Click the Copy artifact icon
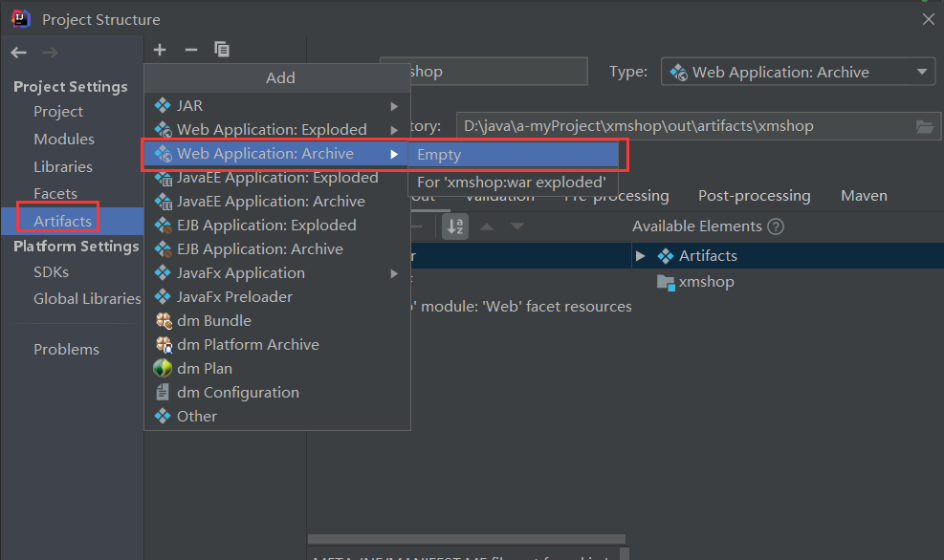944x560 pixels. [x=222, y=50]
